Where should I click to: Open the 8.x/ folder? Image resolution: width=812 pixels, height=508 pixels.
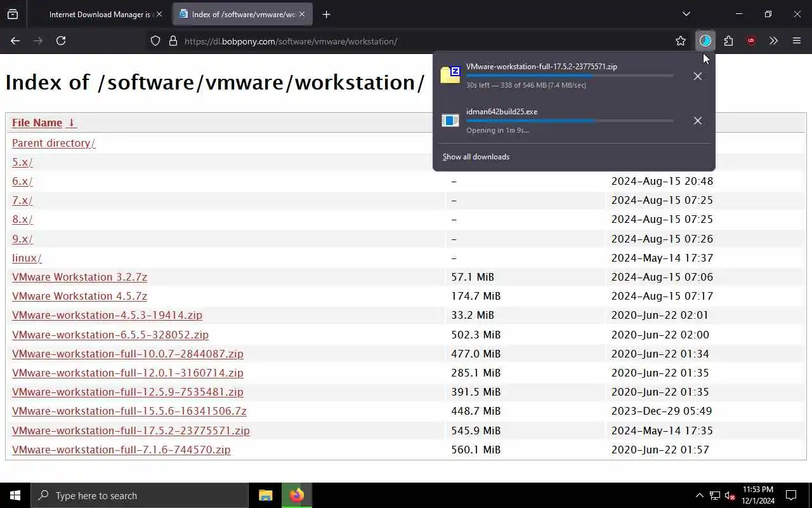click(22, 219)
